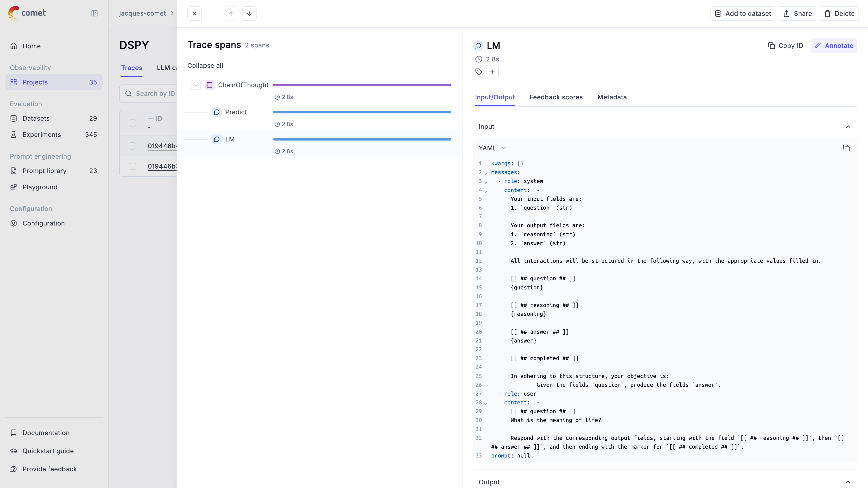Collapse the ChainOfThought span chevron

click(196, 85)
